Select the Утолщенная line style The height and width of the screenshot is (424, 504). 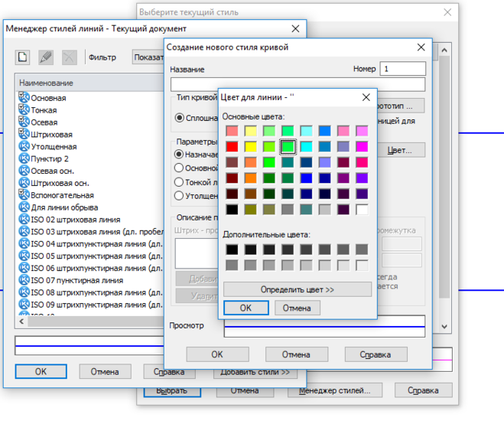pyautogui.click(x=54, y=146)
